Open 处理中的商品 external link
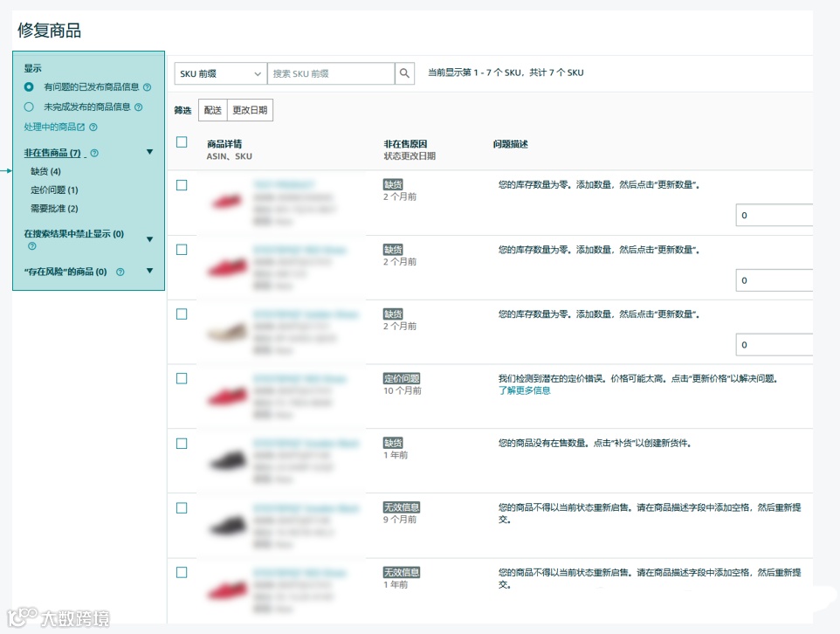This screenshot has width=840, height=634. [x=54, y=127]
